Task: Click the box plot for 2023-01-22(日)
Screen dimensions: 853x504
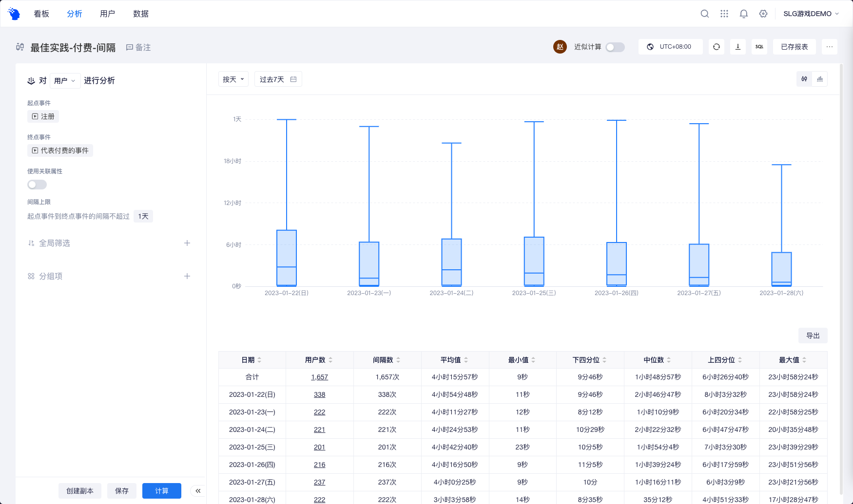Action: point(287,258)
